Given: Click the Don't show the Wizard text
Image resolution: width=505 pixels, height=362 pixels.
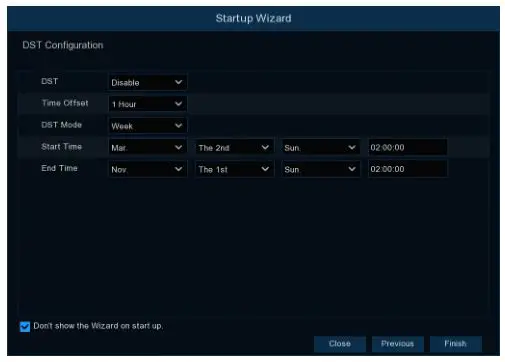Looking at the screenshot, I should click(98, 326).
